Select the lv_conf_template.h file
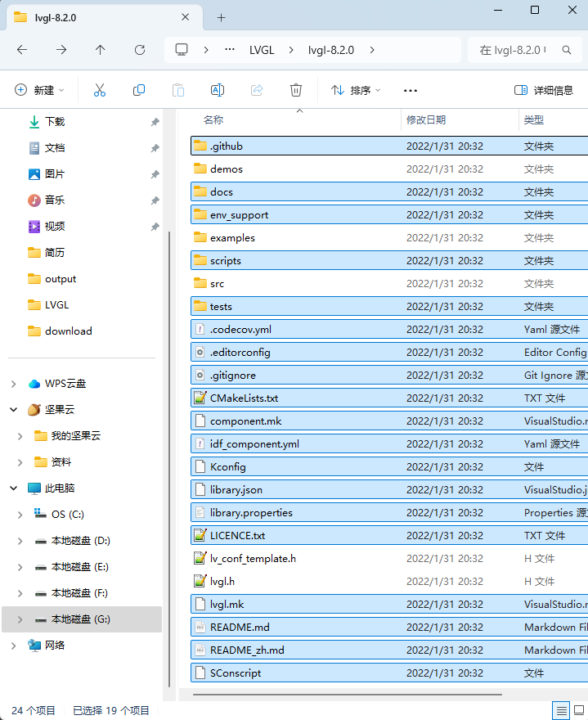This screenshot has width=588, height=720. pyautogui.click(x=253, y=559)
